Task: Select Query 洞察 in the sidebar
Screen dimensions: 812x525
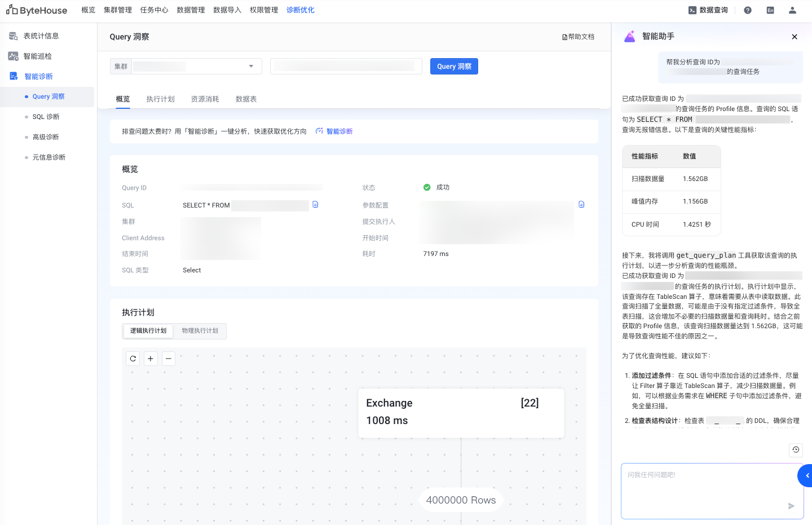Action: pos(47,97)
